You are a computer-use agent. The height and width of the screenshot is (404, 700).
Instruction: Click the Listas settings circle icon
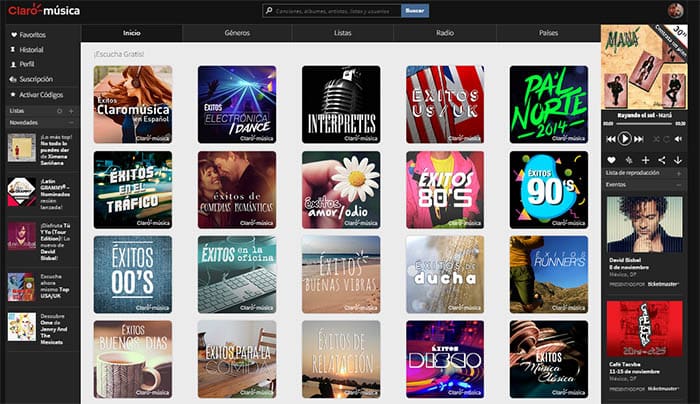pyautogui.click(x=59, y=111)
